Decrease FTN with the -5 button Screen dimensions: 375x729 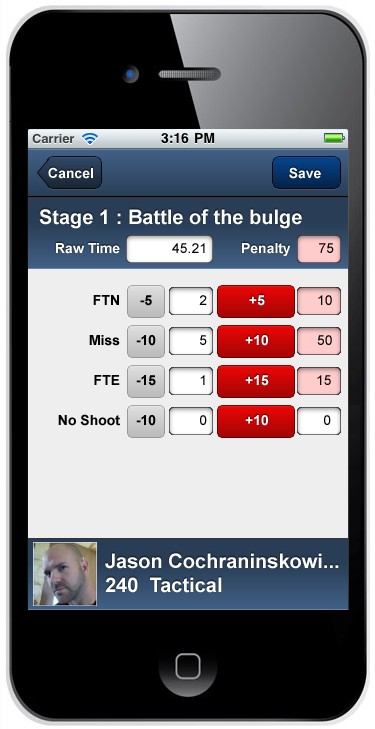point(146,301)
